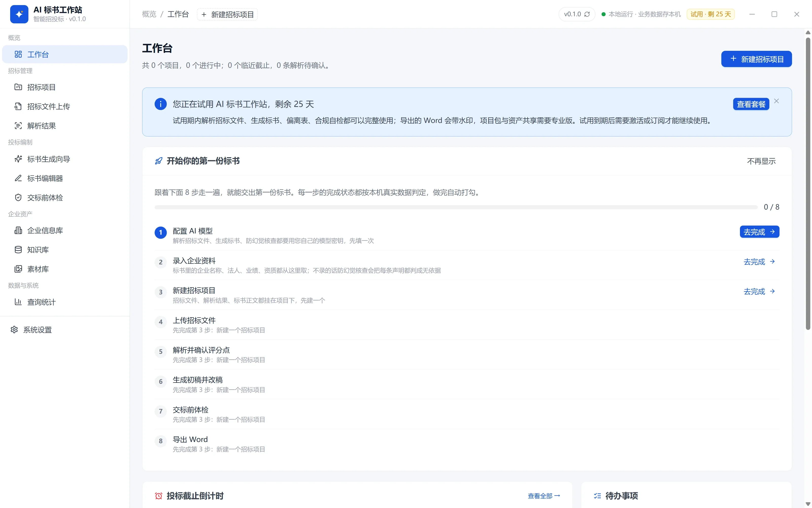The width and height of the screenshot is (812, 508).
Task: Click step 5 解析并确认评分点 row
Action: (x=467, y=355)
